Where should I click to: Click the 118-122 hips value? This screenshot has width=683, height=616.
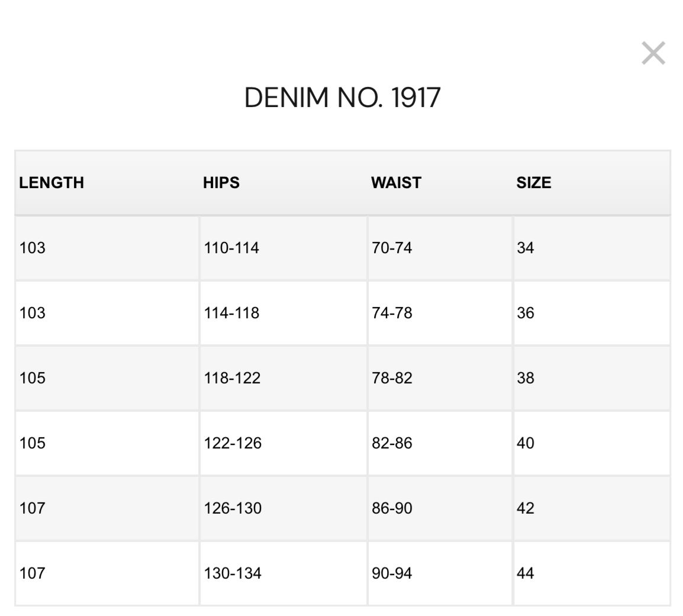click(232, 378)
